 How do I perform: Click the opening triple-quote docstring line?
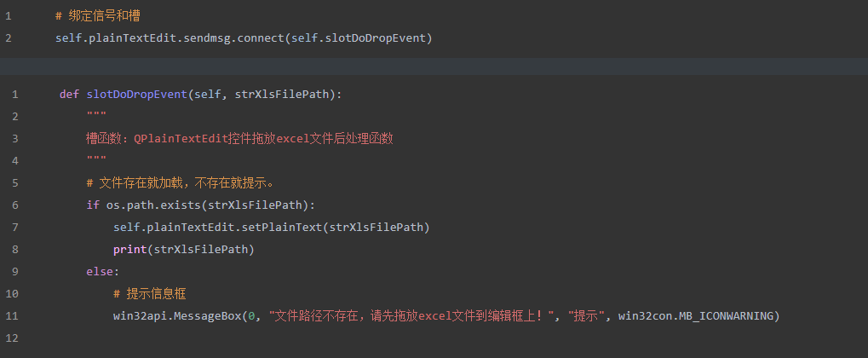click(96, 115)
